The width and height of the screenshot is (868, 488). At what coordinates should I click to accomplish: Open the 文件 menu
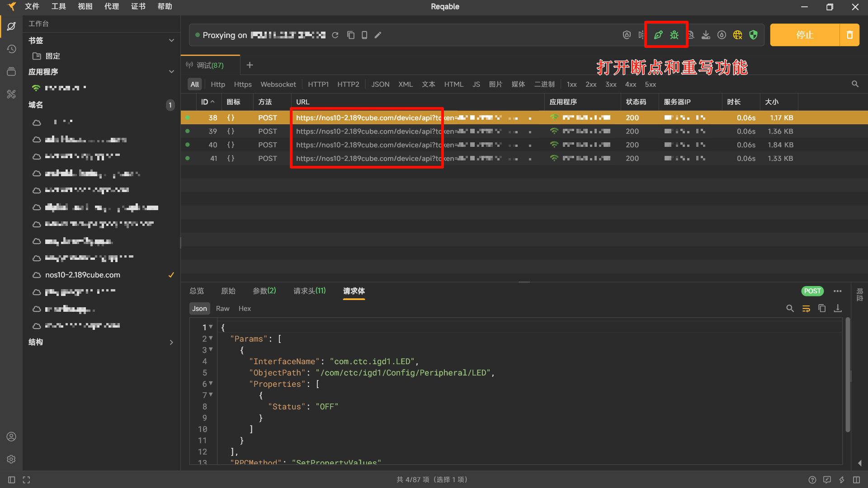[x=32, y=6]
